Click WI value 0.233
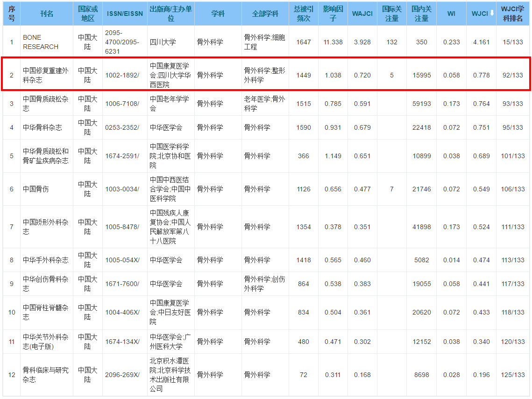Image resolution: width=532 pixels, height=399 pixels. point(451,42)
